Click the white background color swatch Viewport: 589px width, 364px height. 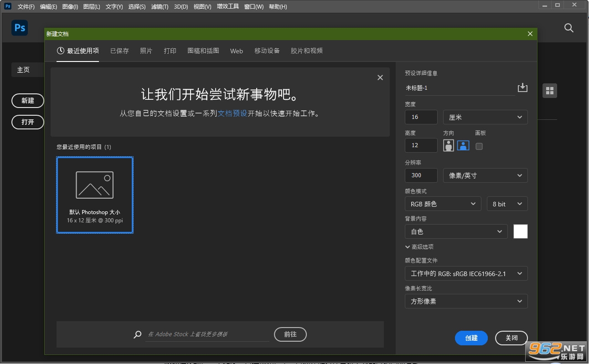tap(521, 231)
